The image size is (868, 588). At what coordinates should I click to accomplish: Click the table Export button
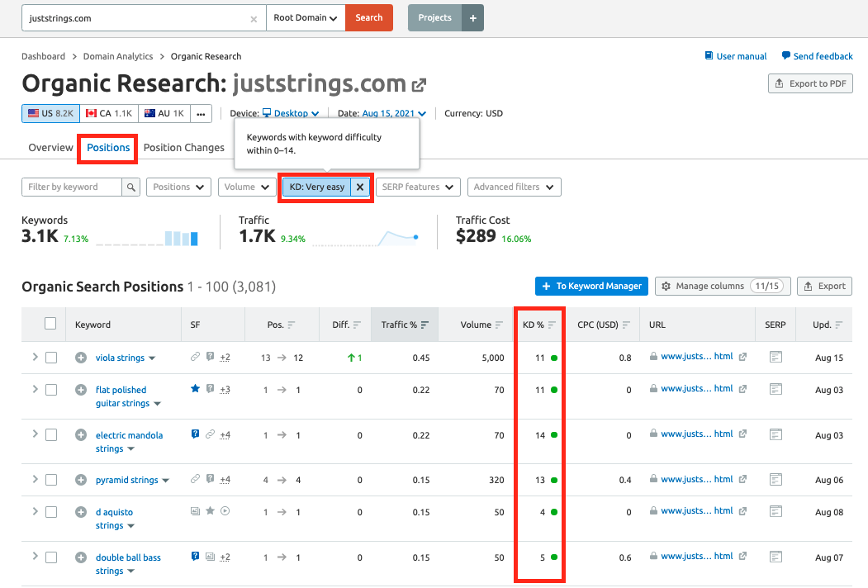tap(825, 287)
